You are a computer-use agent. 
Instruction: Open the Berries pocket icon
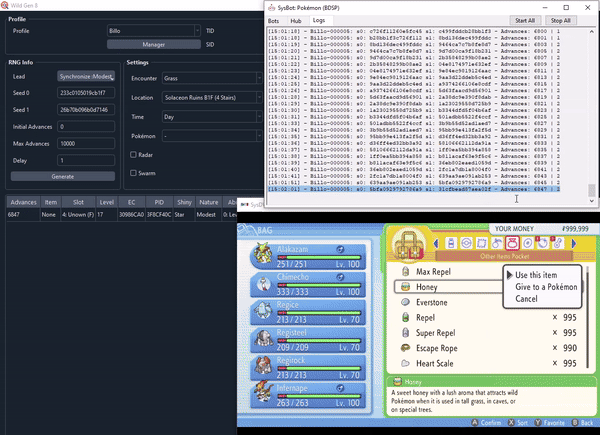(x=497, y=243)
